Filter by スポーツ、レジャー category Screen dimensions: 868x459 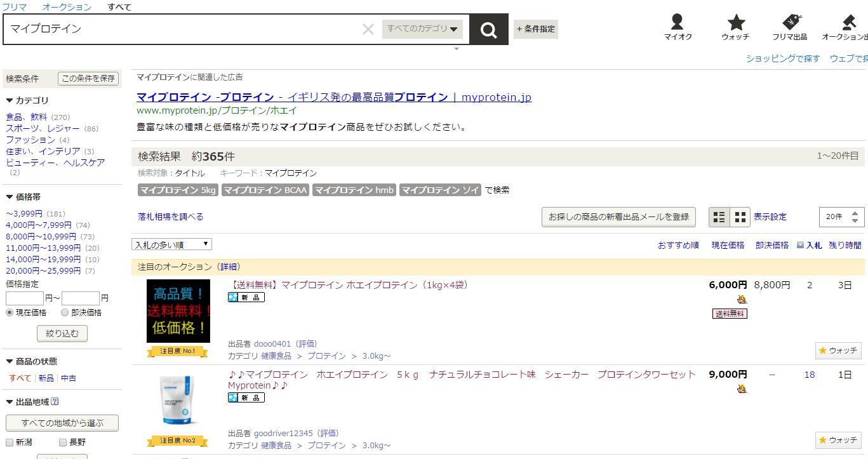[x=43, y=128]
